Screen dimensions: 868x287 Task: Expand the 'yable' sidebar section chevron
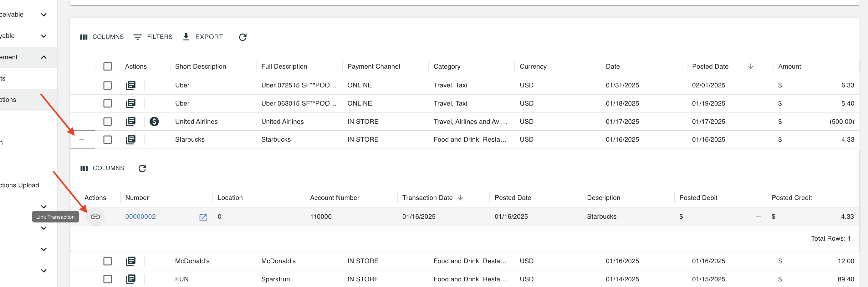click(x=43, y=36)
